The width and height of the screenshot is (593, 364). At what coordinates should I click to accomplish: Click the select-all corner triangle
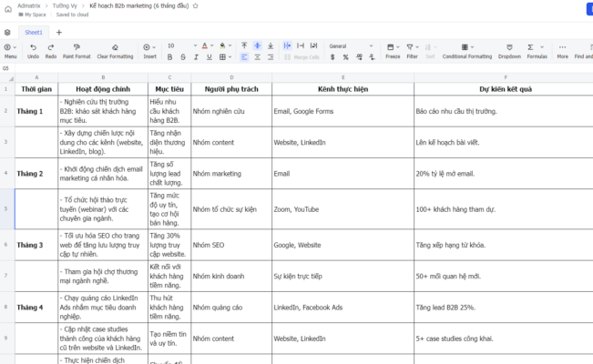(x=11, y=78)
